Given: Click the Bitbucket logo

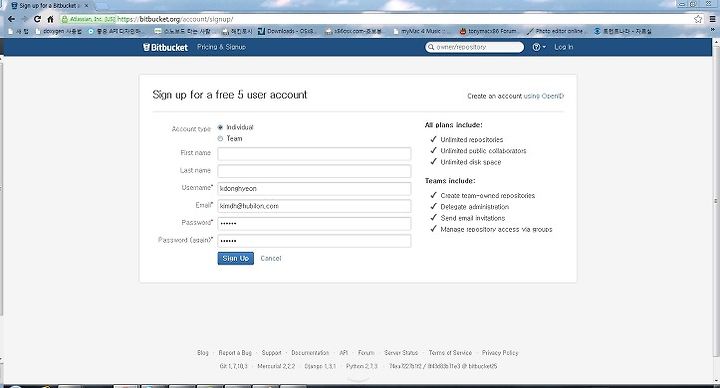Looking at the screenshot, I should coord(165,47).
